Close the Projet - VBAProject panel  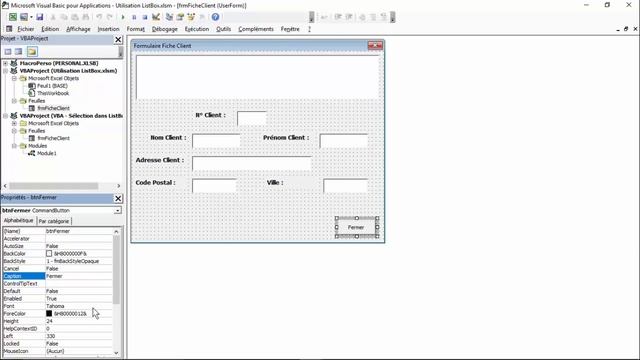pyautogui.click(x=118, y=39)
